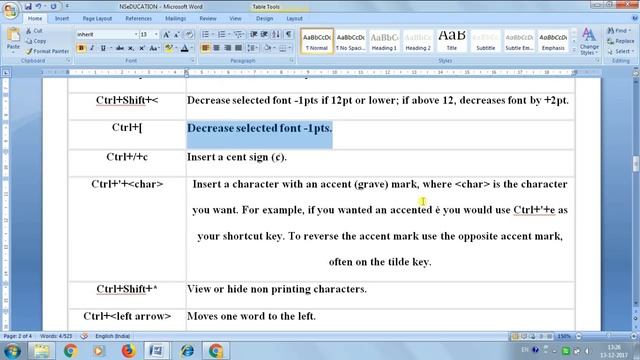Activate the Format Painter brush
Image resolution: width=640 pixels, height=360 pixels.
point(29,51)
